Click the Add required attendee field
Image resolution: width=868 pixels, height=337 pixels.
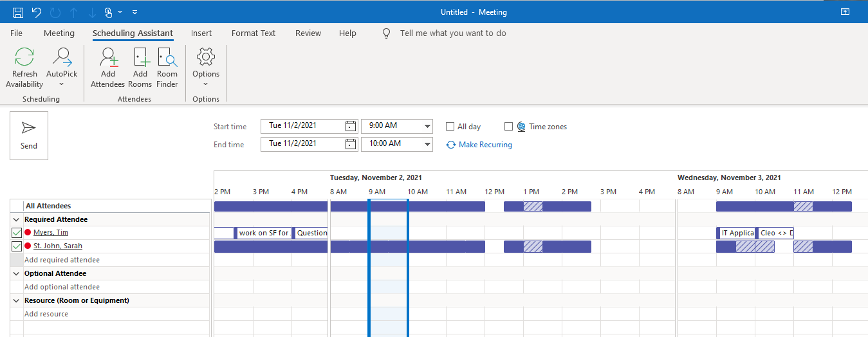pyautogui.click(x=117, y=260)
